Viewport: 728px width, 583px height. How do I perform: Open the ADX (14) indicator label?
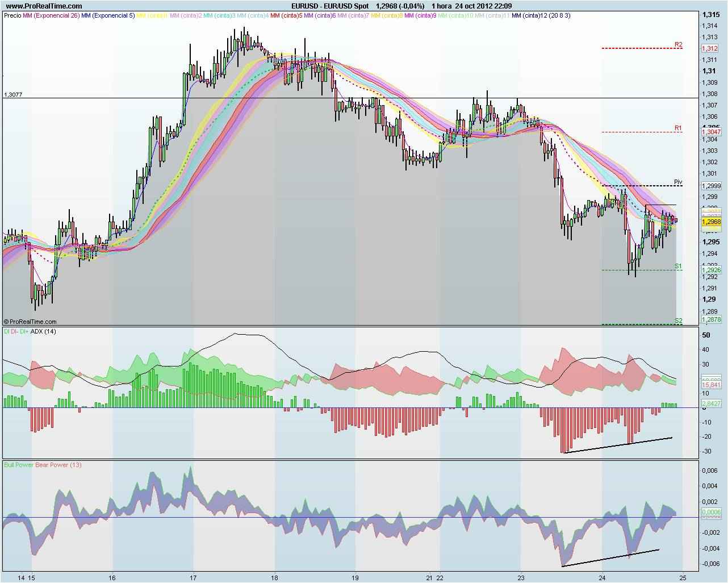pyautogui.click(x=44, y=332)
